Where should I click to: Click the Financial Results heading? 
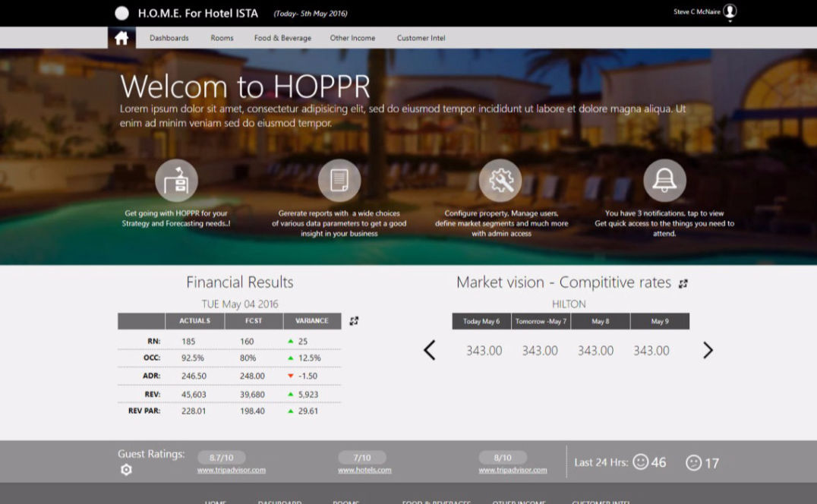click(240, 282)
